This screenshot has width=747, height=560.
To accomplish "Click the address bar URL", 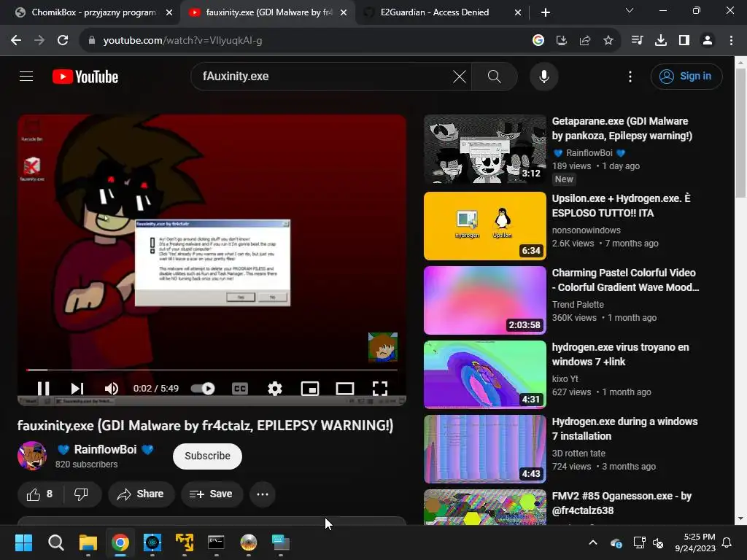I will [x=182, y=41].
